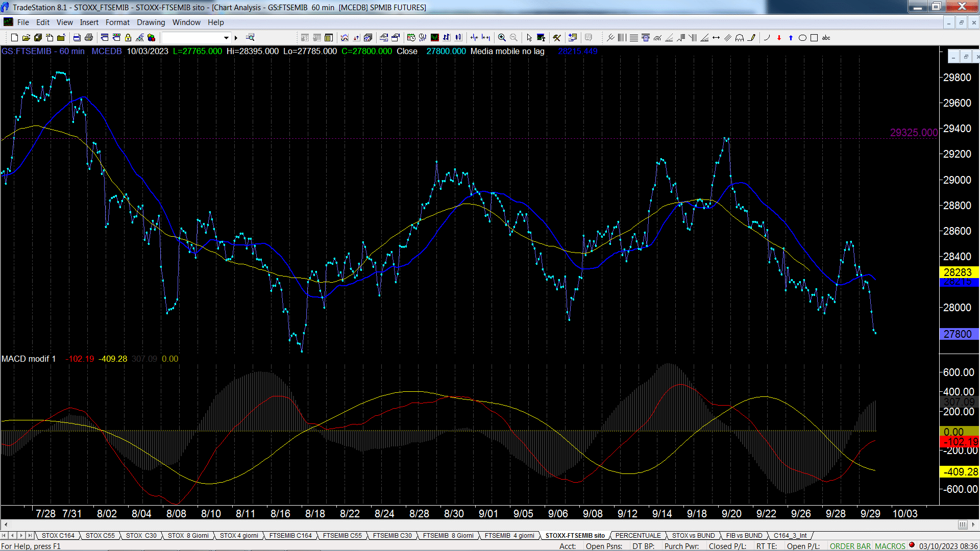The height and width of the screenshot is (551, 980).
Task: Select the horizontal lines drawing tool
Action: click(x=634, y=38)
